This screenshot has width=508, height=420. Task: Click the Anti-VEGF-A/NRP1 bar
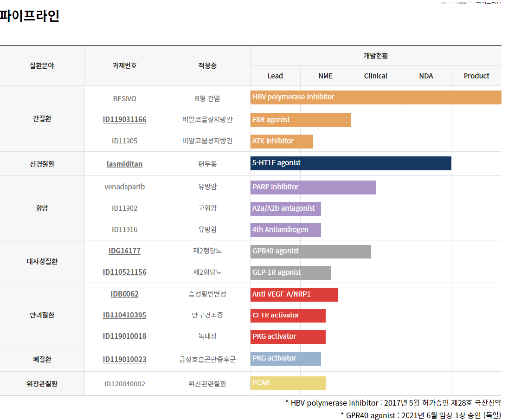[x=294, y=295]
